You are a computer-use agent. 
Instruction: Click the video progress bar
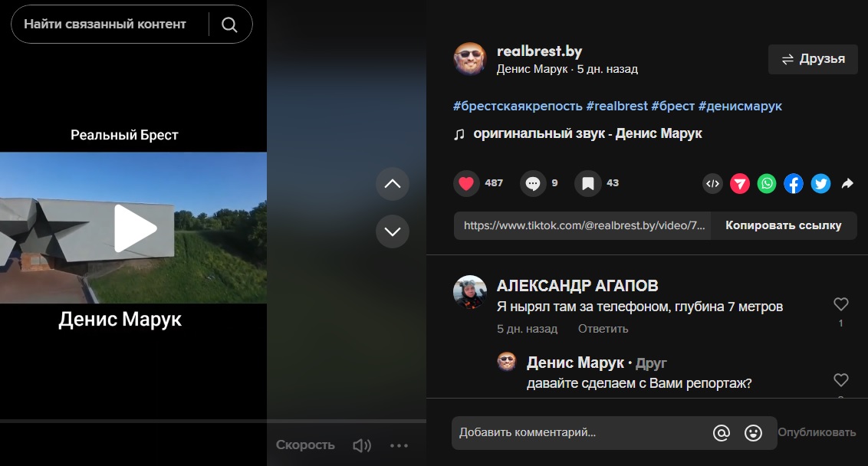[213, 422]
